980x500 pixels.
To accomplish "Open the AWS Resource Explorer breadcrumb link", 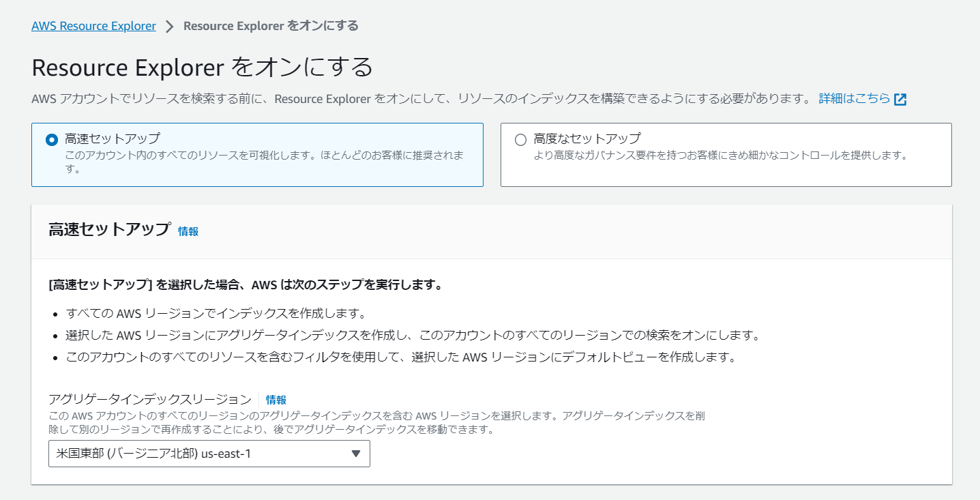I will [x=93, y=26].
